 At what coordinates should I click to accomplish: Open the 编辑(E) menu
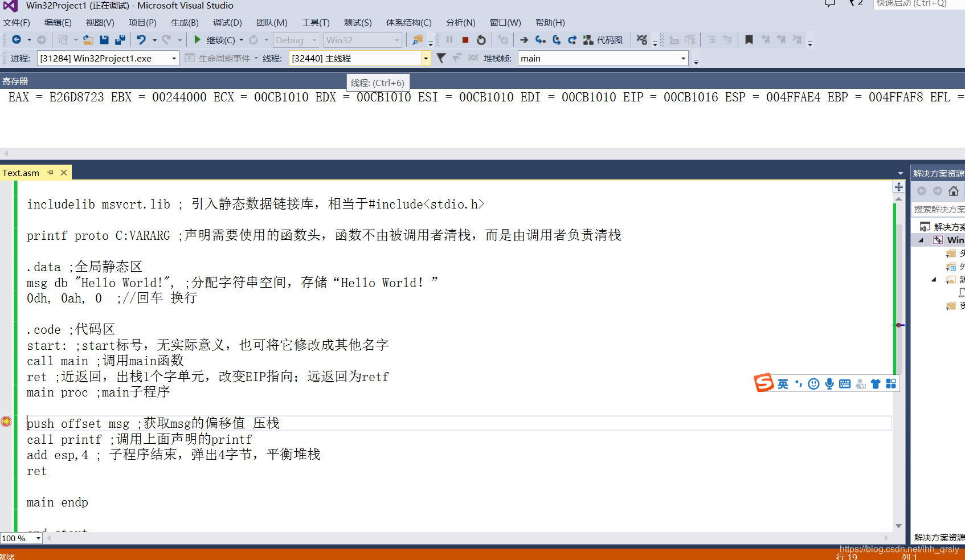click(58, 23)
